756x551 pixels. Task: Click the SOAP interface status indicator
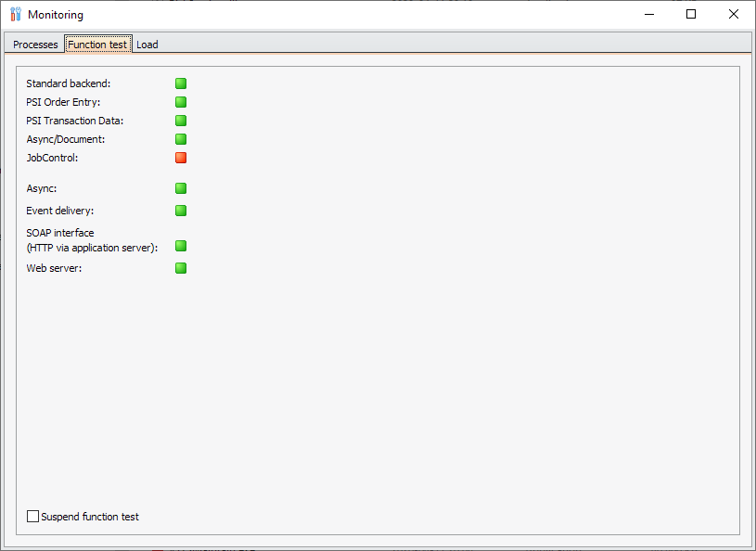[181, 246]
